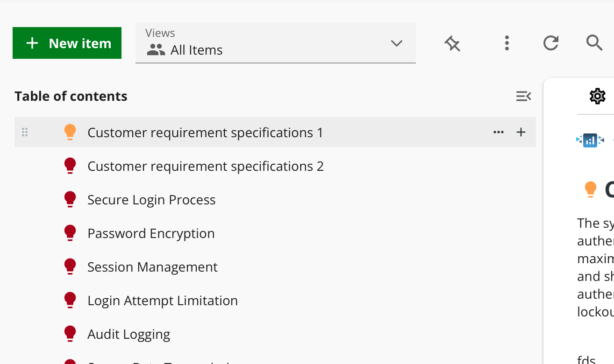This screenshot has width=614, height=364.
Task: Select Customer requirement specifications 2
Action: point(205,166)
